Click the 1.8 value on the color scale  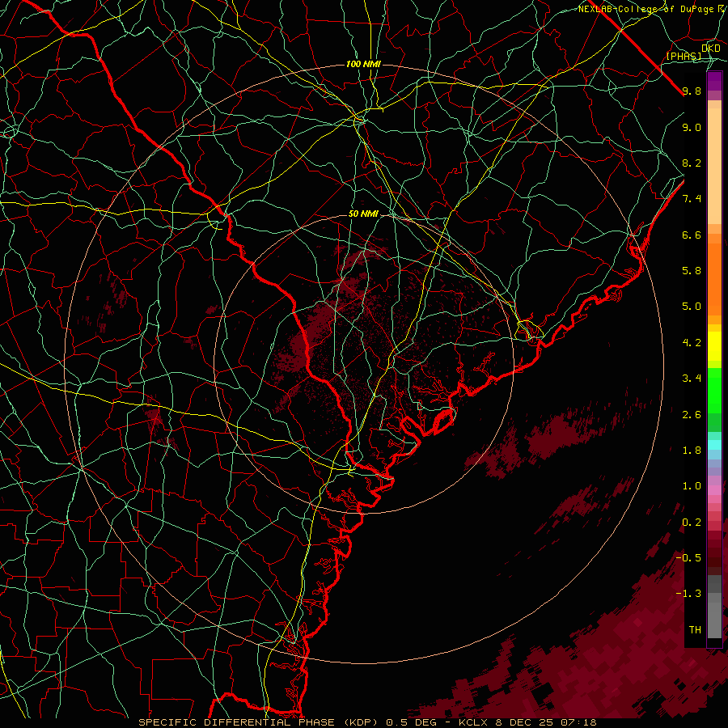coord(692,451)
